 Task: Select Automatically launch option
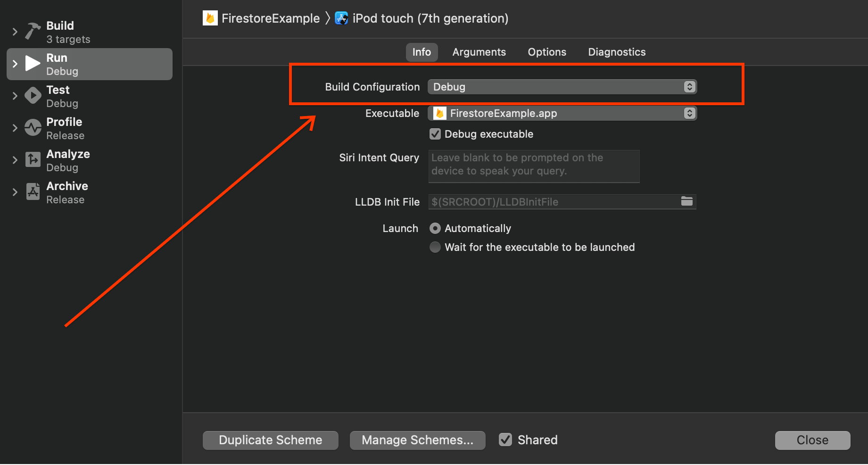[435, 228]
